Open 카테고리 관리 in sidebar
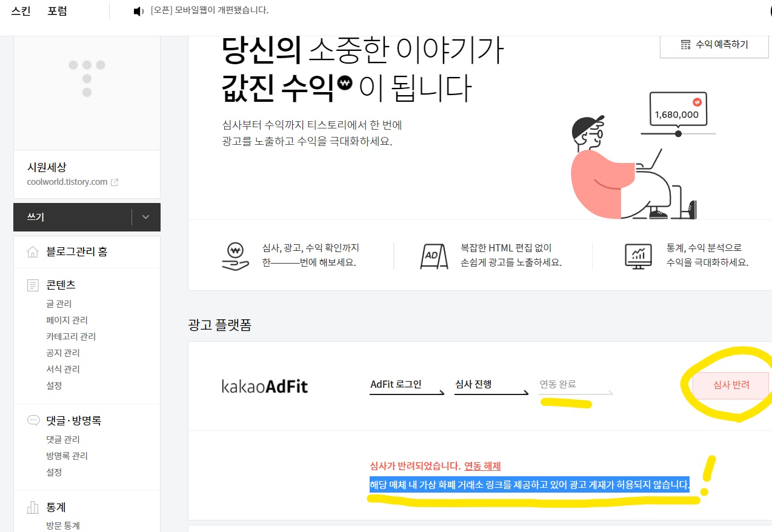The height and width of the screenshot is (532, 772). coord(71,336)
